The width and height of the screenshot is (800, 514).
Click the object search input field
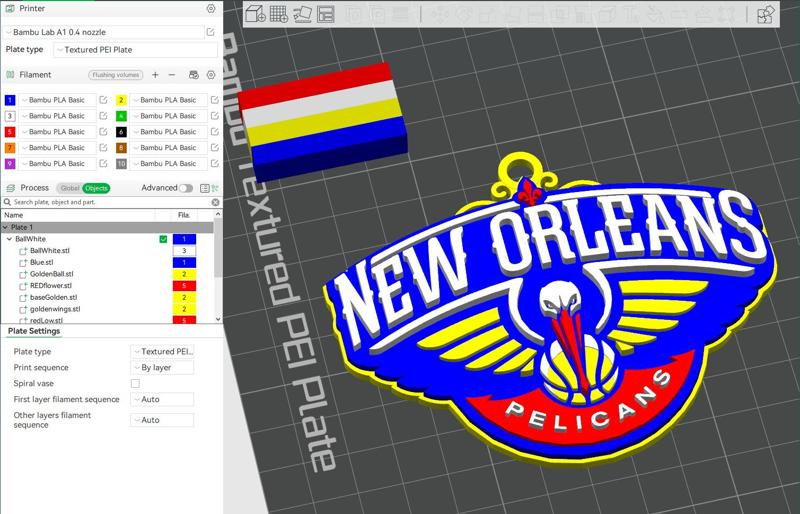pyautogui.click(x=110, y=202)
